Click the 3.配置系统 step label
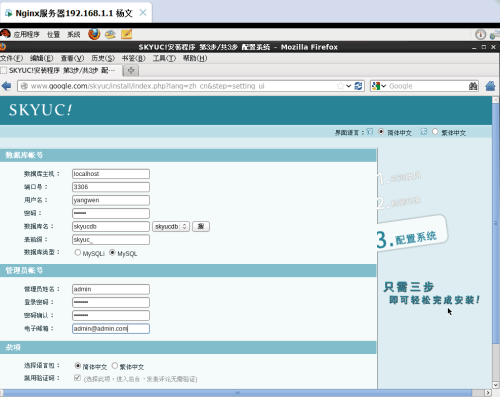Image resolution: width=500 pixels, height=397 pixels. (407, 239)
